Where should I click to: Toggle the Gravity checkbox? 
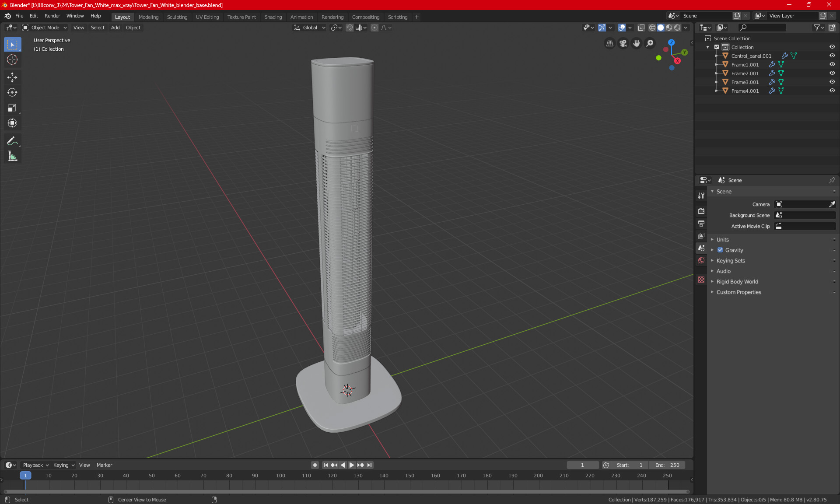pyautogui.click(x=720, y=250)
